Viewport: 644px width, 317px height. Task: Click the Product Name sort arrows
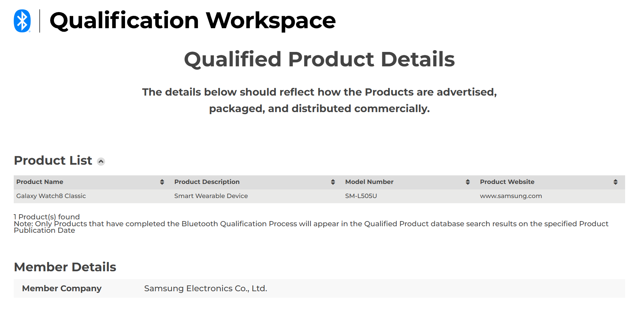(x=162, y=182)
